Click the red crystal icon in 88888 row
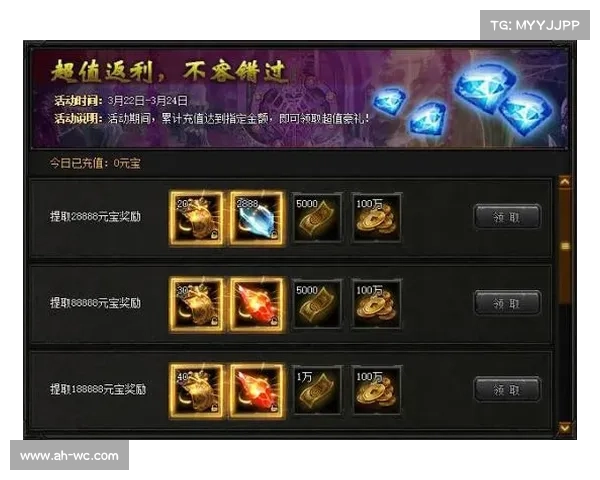The width and height of the screenshot is (600, 480). tap(256, 305)
